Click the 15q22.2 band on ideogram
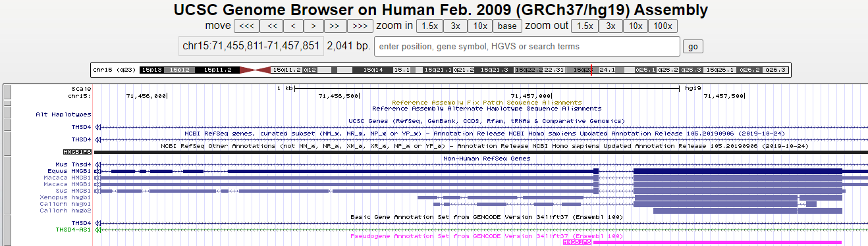 [529, 70]
